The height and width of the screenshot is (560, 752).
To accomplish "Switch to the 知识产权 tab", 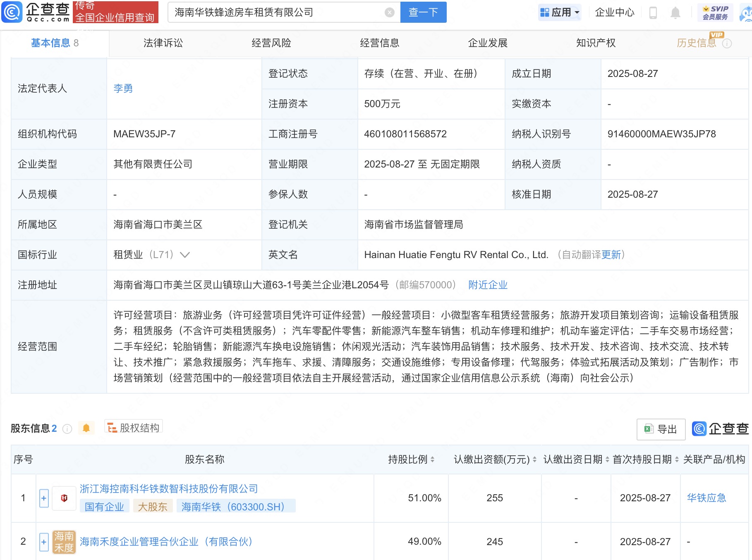I will [596, 43].
